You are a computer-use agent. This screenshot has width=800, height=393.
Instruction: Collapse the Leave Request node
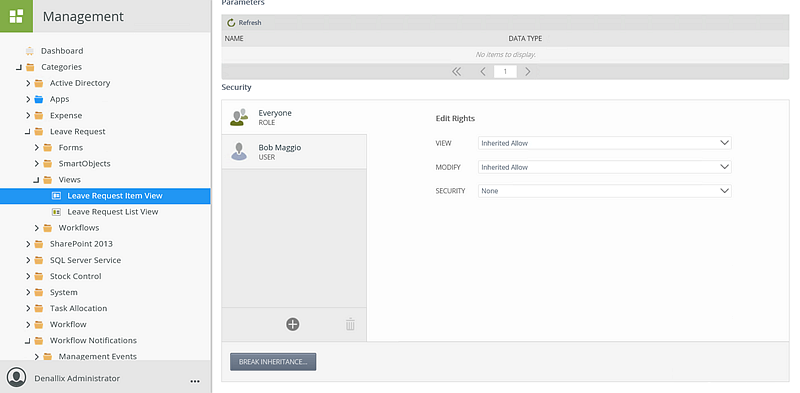tap(28, 132)
